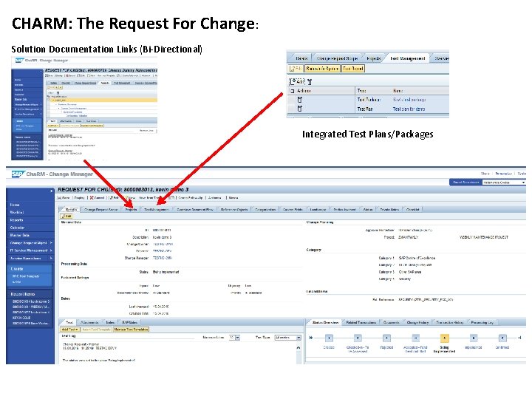Image resolution: width=532 pixels, height=399 pixels.
Task: Select the Details tab in main window
Action: (71, 209)
